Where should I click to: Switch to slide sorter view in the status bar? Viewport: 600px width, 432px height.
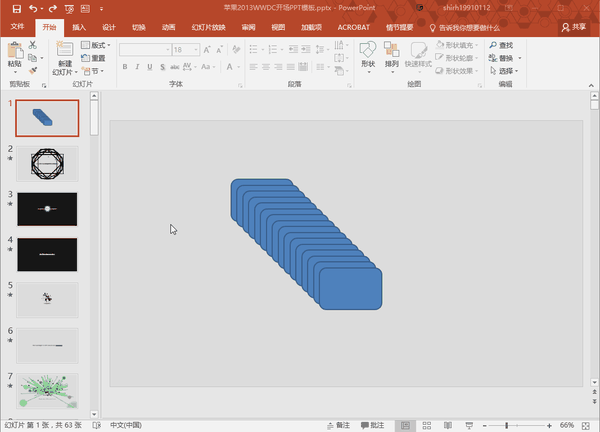(427, 425)
